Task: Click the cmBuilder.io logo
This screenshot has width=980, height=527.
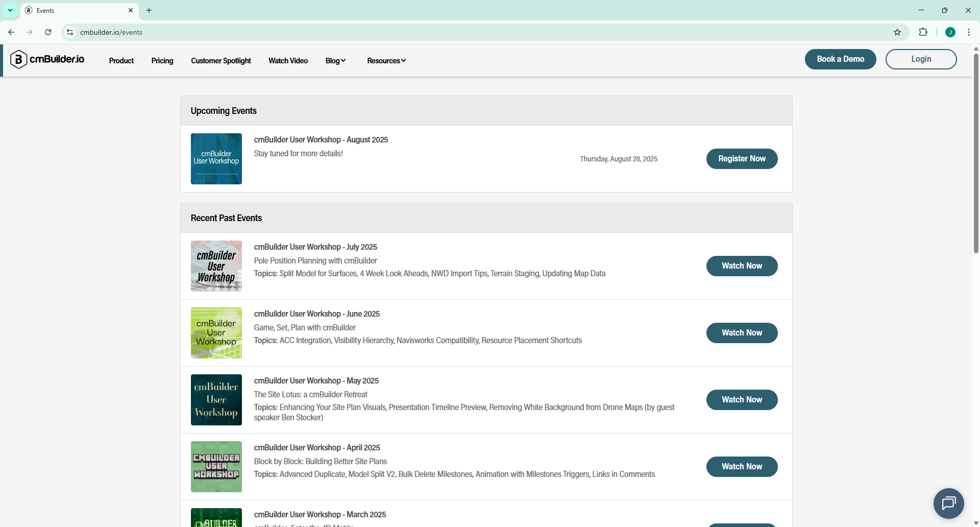Action: pos(47,59)
